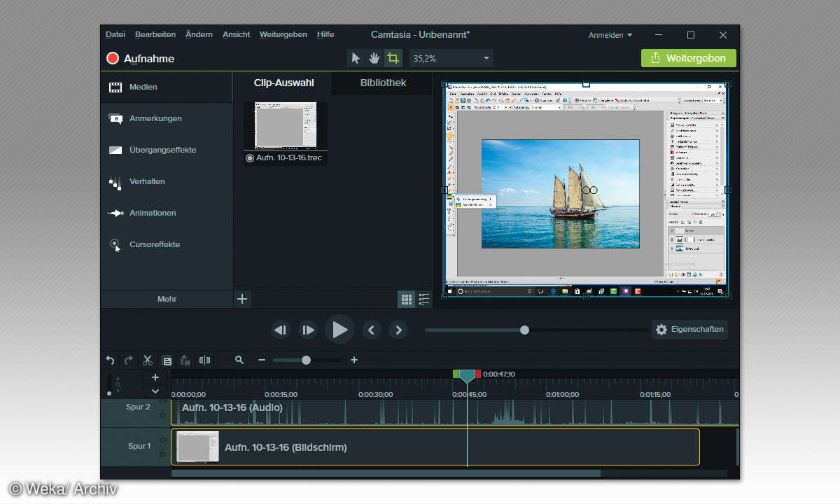Screen dimensions: 840x504
Task: Click the timeline zoom slider handle
Action: click(306, 360)
